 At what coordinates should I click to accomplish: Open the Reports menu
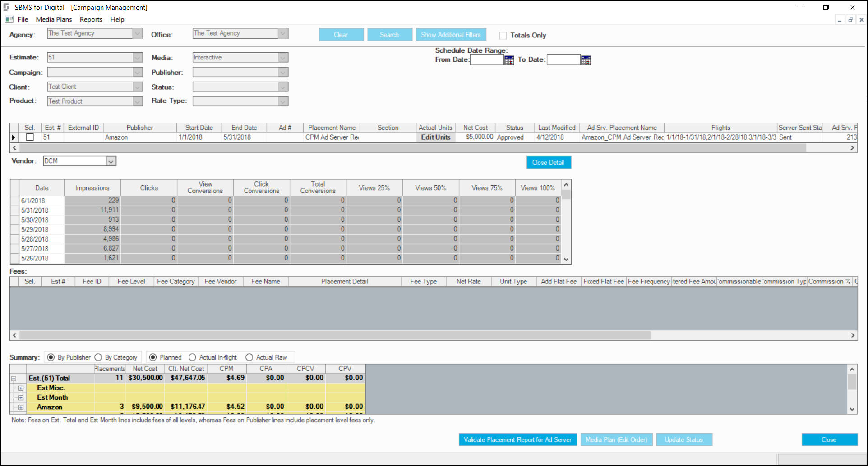pos(91,19)
